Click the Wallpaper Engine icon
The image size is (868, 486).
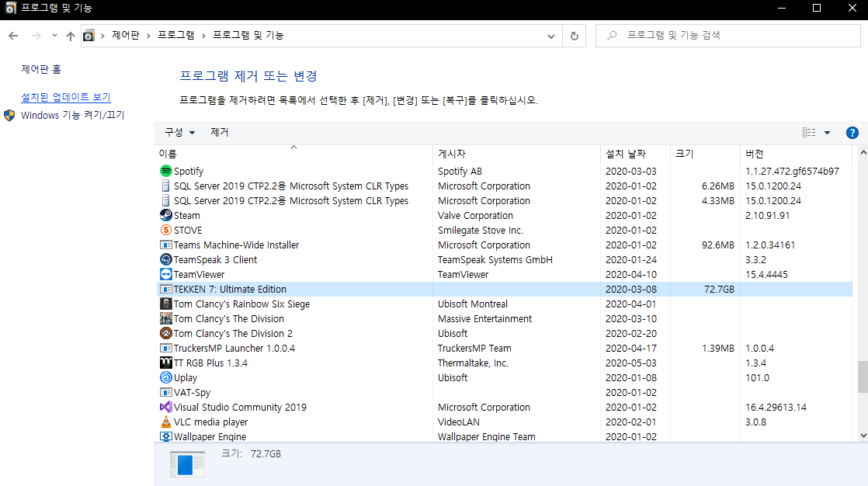click(165, 436)
